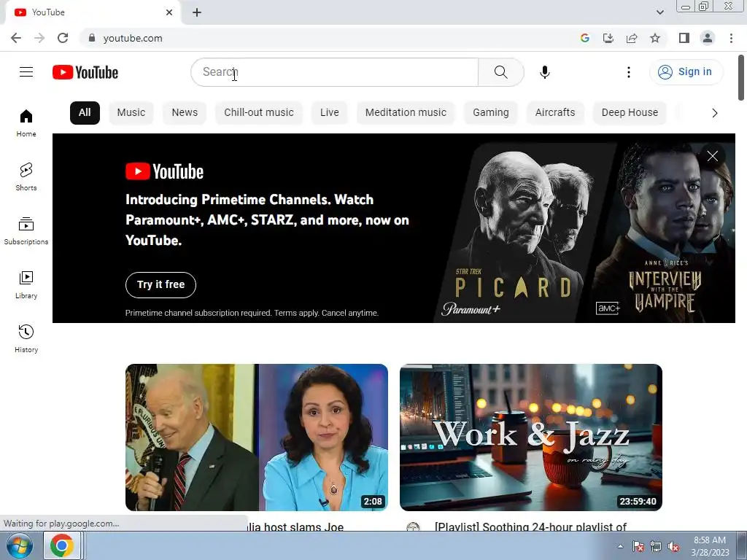Open the tab search dropdown chevron
The width and height of the screenshot is (747, 560).
659,12
